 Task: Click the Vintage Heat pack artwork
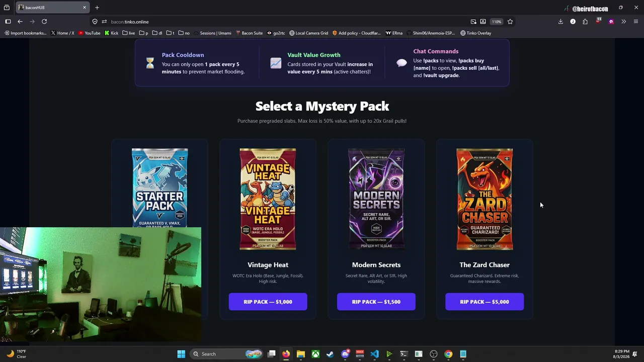click(268, 199)
